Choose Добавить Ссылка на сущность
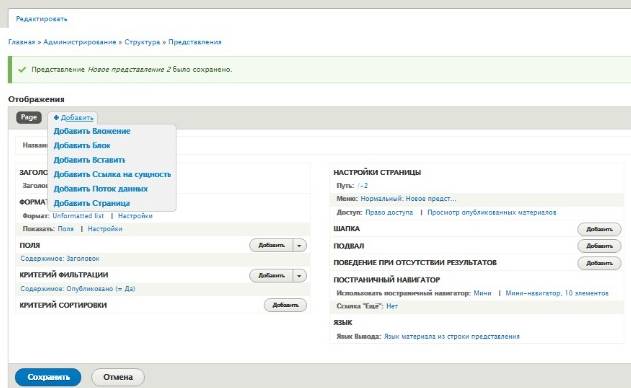631x388 pixels. pyautogui.click(x=112, y=175)
